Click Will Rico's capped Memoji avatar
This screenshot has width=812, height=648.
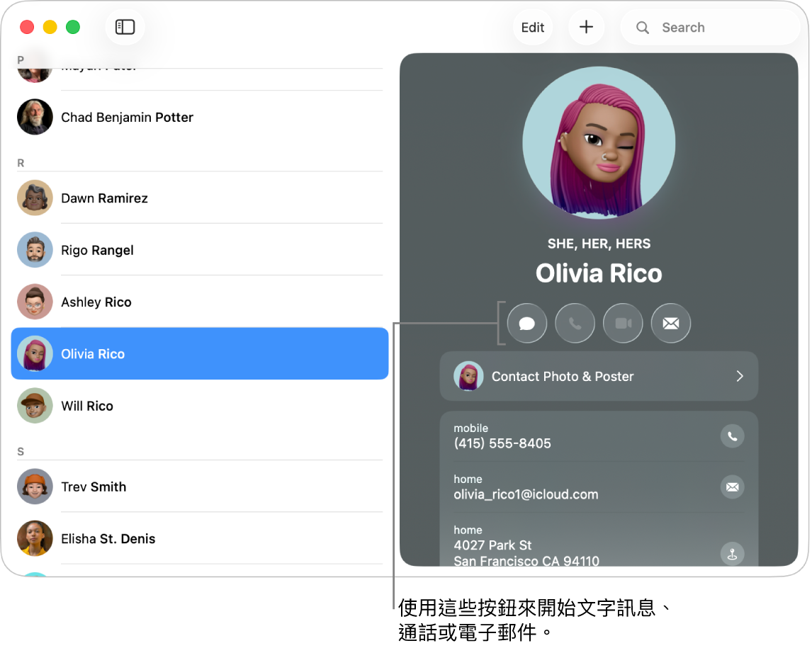pos(35,405)
